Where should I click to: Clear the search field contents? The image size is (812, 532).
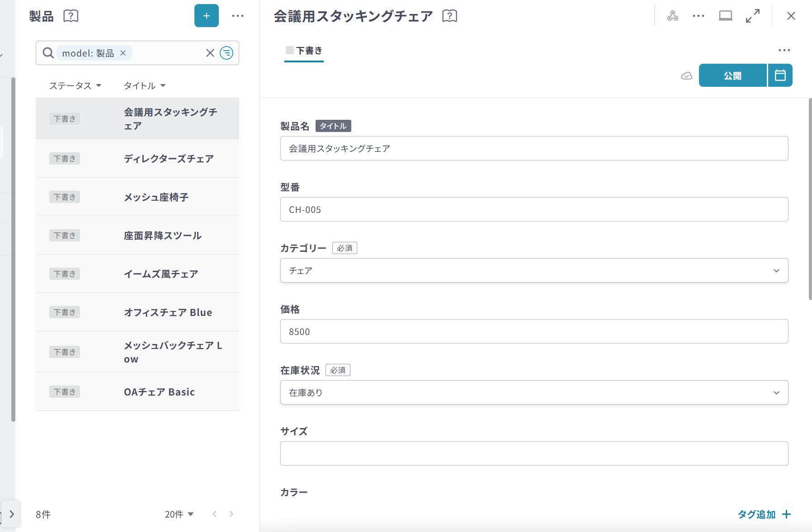(x=210, y=53)
